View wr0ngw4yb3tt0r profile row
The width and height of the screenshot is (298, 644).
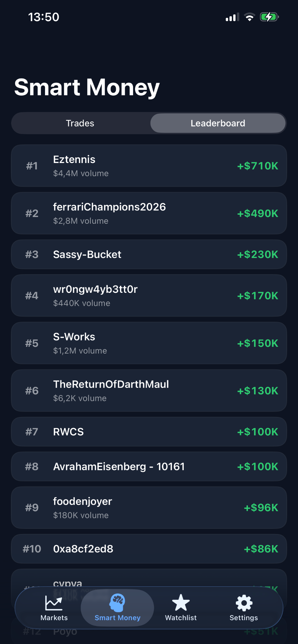149,296
